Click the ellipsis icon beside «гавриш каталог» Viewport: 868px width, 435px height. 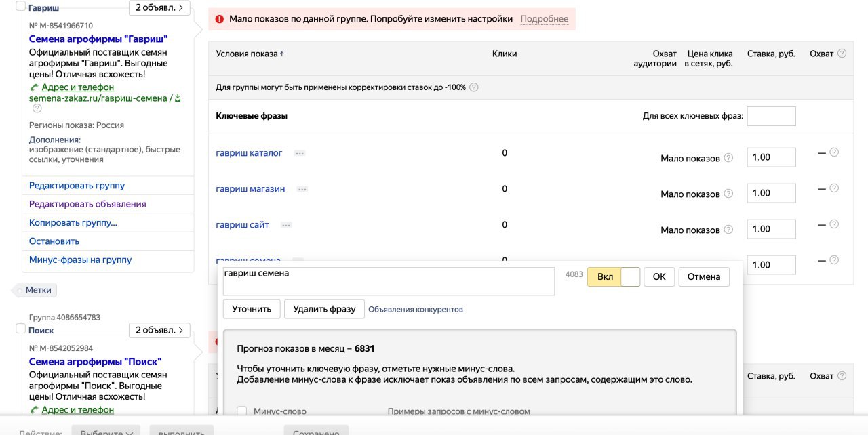click(300, 154)
